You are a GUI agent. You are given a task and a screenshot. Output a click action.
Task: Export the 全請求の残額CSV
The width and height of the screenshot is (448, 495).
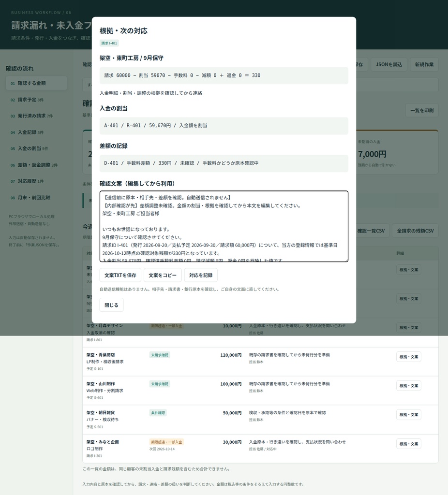[x=415, y=231]
